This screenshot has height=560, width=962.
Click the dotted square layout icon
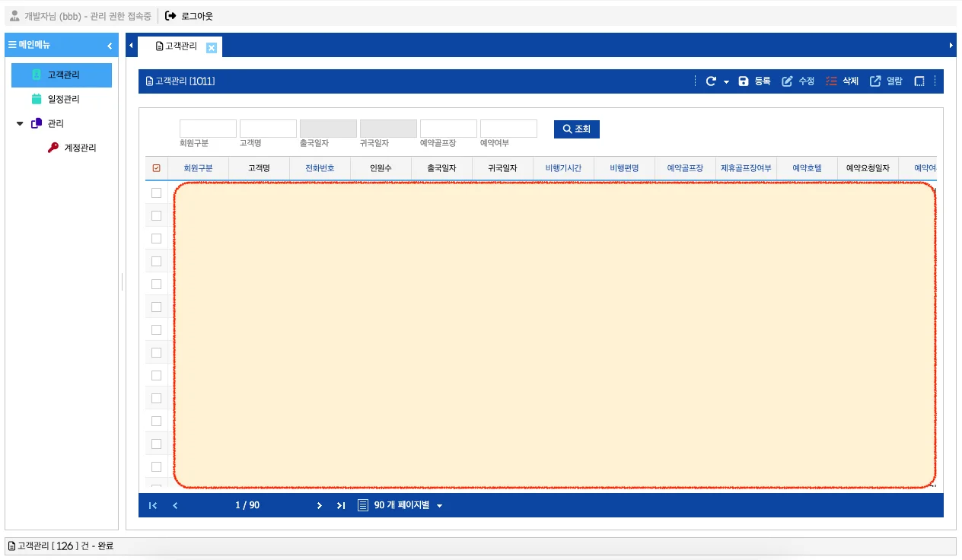pyautogui.click(x=919, y=81)
